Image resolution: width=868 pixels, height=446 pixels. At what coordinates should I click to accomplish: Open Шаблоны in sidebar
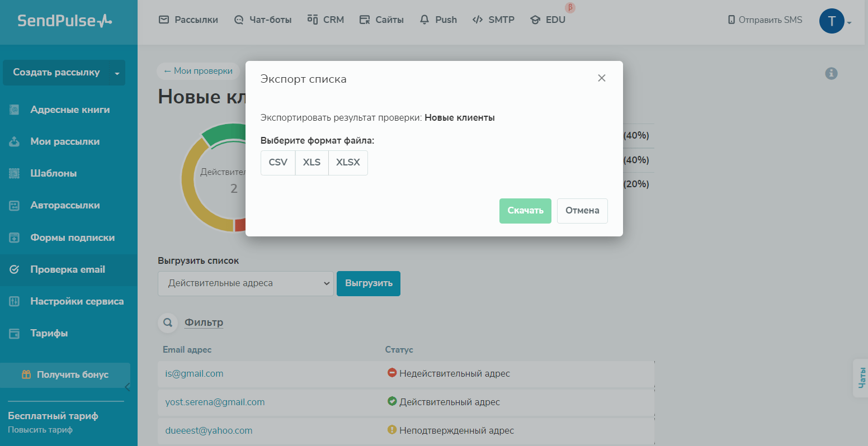(54, 173)
